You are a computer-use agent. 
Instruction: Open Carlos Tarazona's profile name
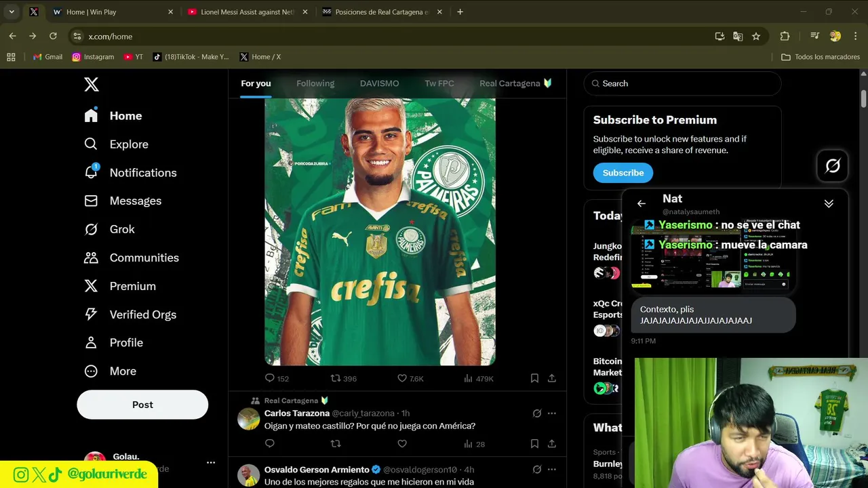click(x=296, y=413)
